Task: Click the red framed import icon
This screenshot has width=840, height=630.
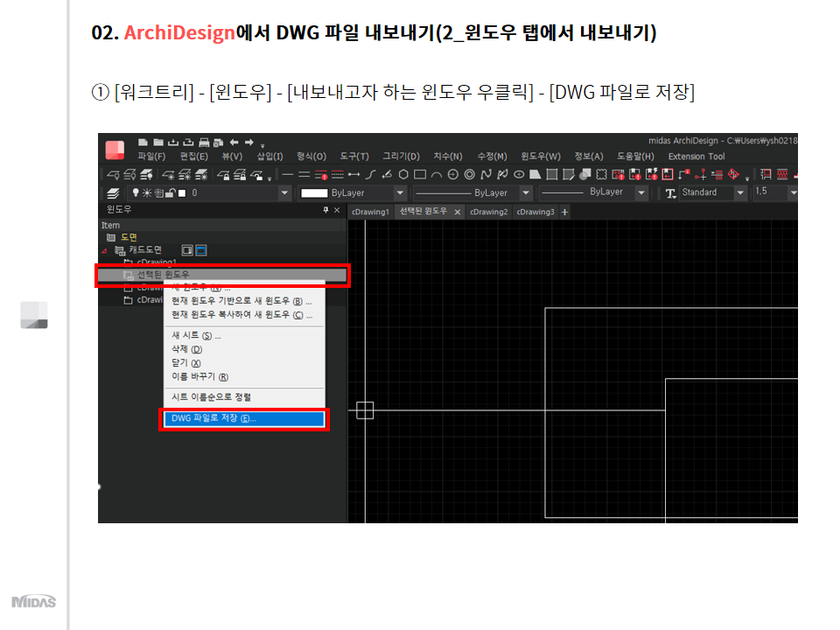Action: pyautogui.click(x=668, y=174)
